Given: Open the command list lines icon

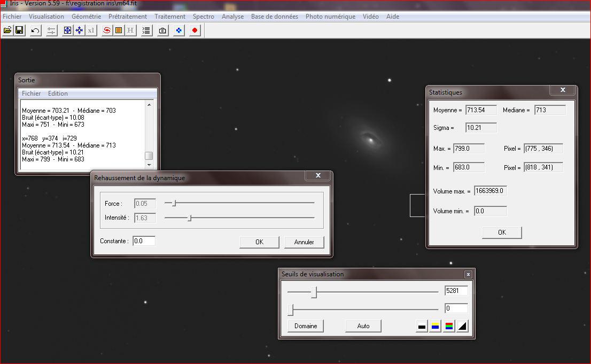Looking at the screenshot, I should pyautogui.click(x=146, y=30).
